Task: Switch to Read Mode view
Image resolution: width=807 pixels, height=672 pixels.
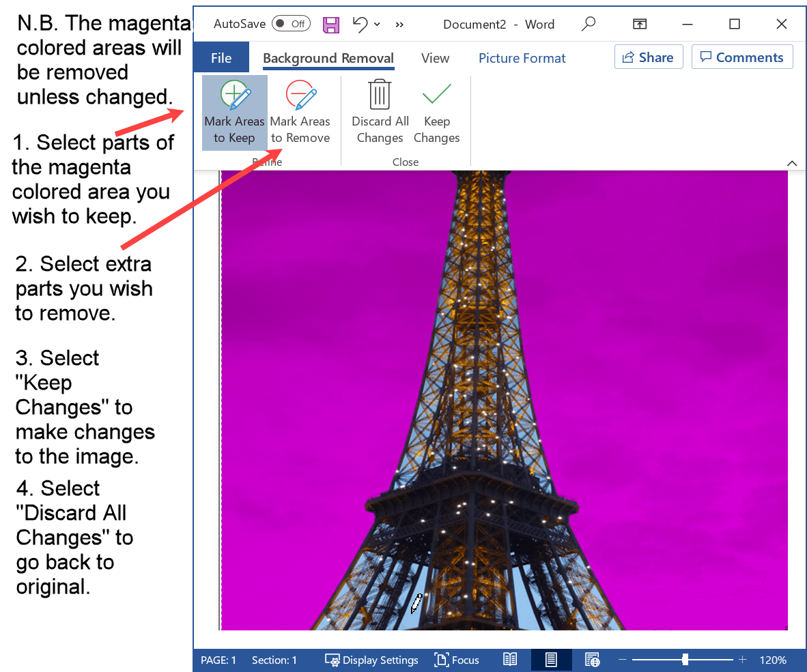Action: 510,660
